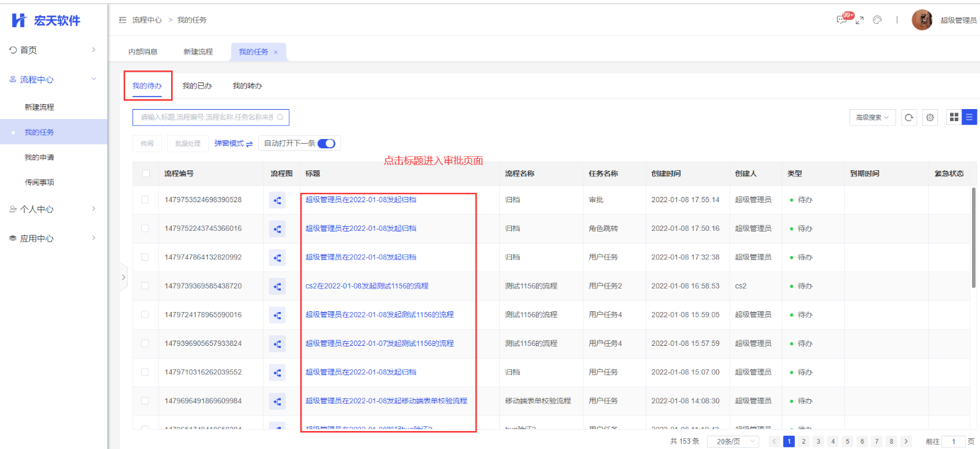Collapse sidebar using the menu fold icon

click(x=122, y=20)
